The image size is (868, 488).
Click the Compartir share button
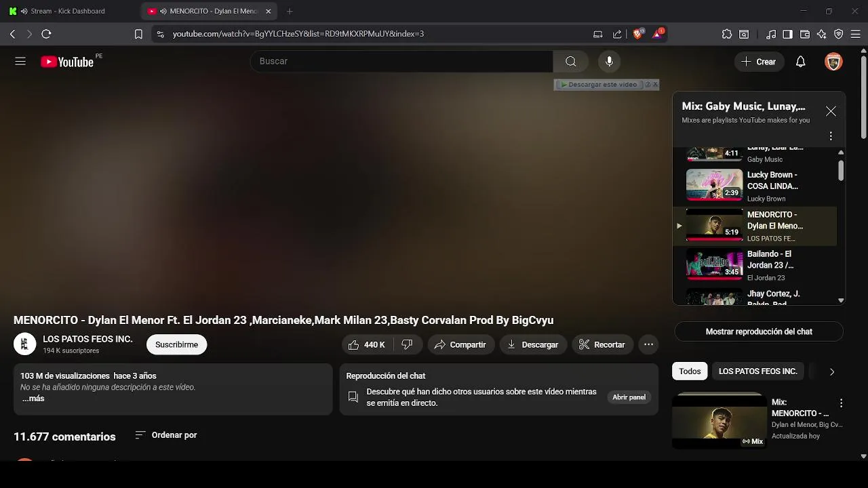point(460,345)
